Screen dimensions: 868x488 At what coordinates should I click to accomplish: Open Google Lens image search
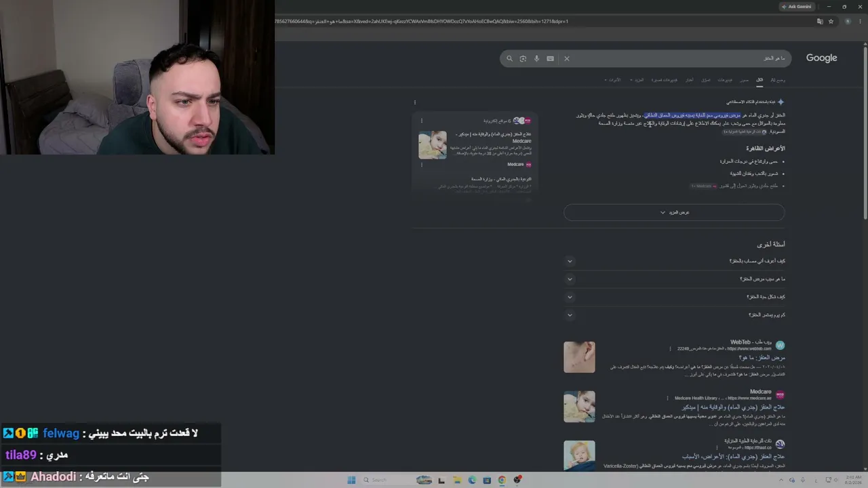pos(523,58)
